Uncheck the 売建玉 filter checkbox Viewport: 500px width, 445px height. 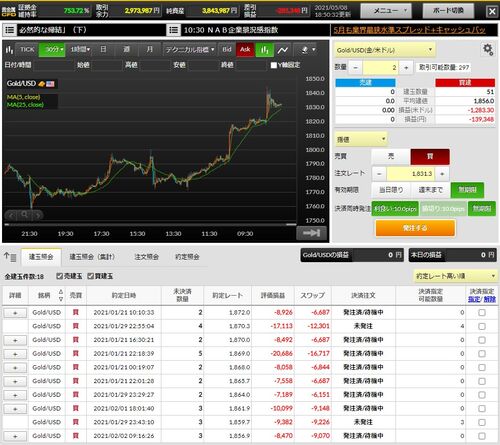click(x=60, y=276)
